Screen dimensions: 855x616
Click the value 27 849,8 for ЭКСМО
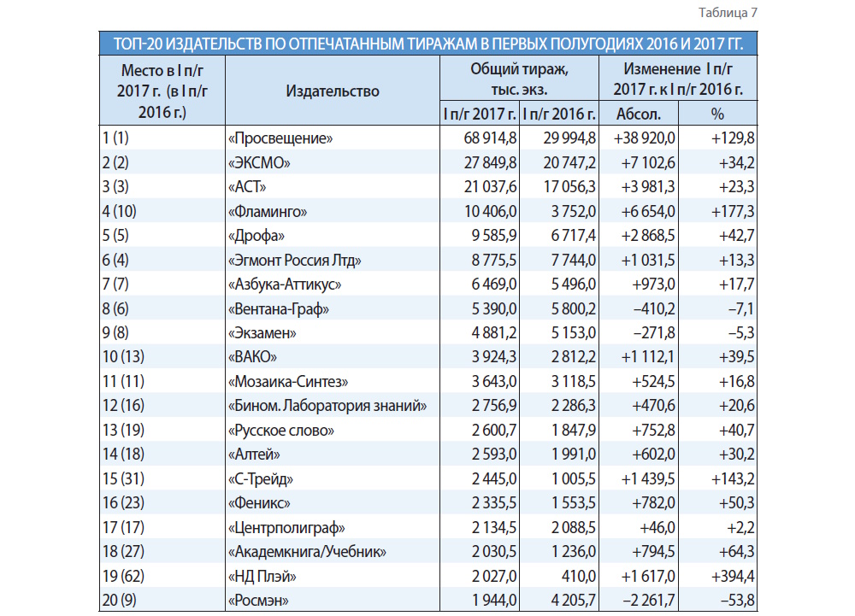pos(490,163)
